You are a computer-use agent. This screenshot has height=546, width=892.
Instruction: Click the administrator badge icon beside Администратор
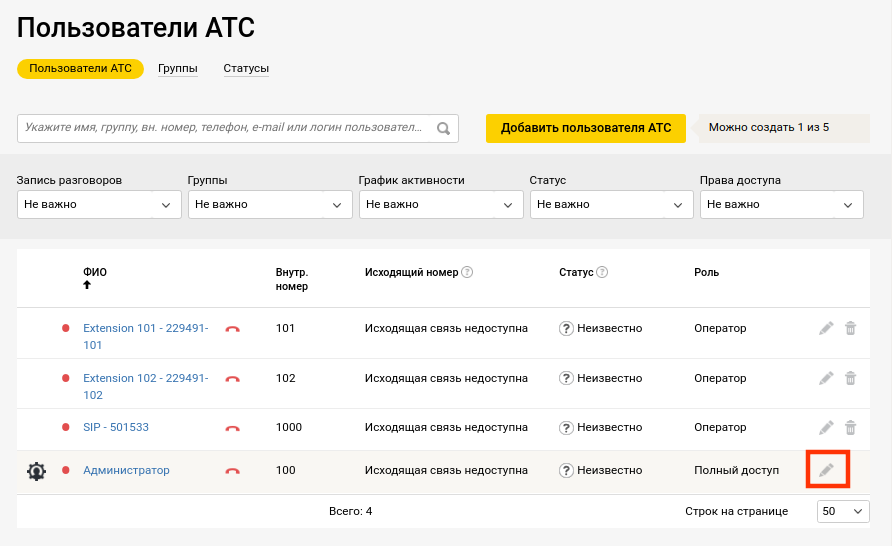tap(36, 471)
